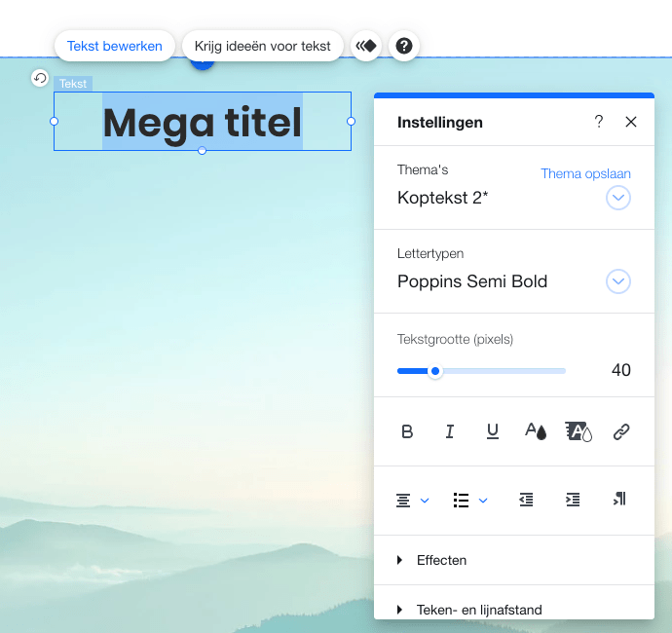Image resolution: width=672 pixels, height=633 pixels.
Task: Click Krijg ideeën voor tekst button
Action: (x=263, y=46)
